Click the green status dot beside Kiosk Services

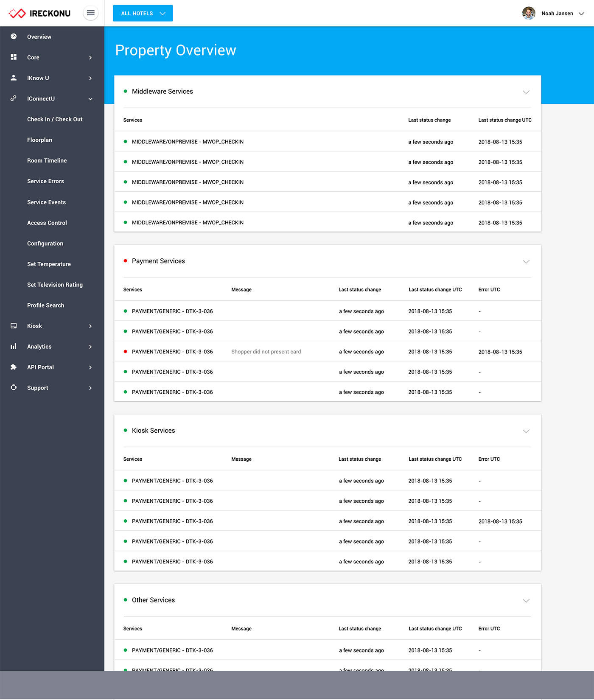click(x=125, y=430)
